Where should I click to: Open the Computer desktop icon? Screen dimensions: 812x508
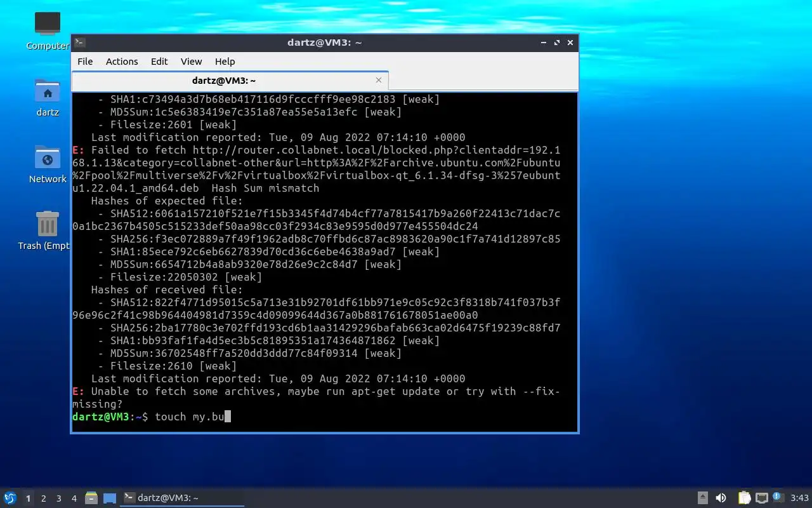coord(48,24)
